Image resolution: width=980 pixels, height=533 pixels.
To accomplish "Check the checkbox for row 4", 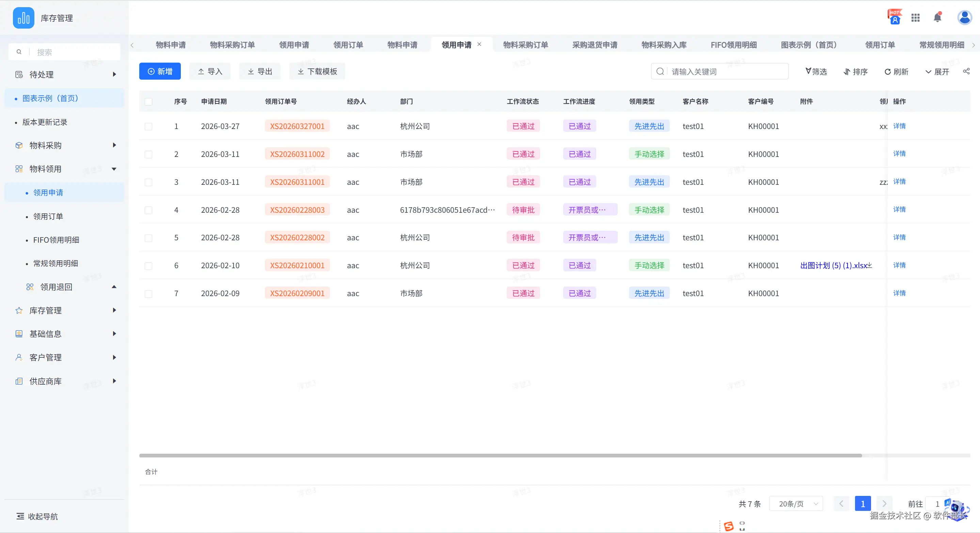I will 148,210.
